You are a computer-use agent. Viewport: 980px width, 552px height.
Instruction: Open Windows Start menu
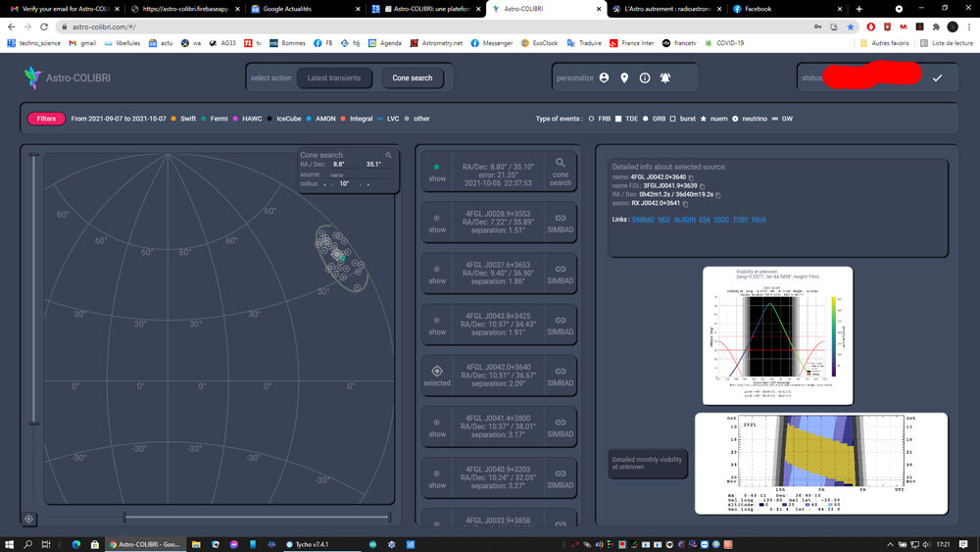tap(9, 544)
